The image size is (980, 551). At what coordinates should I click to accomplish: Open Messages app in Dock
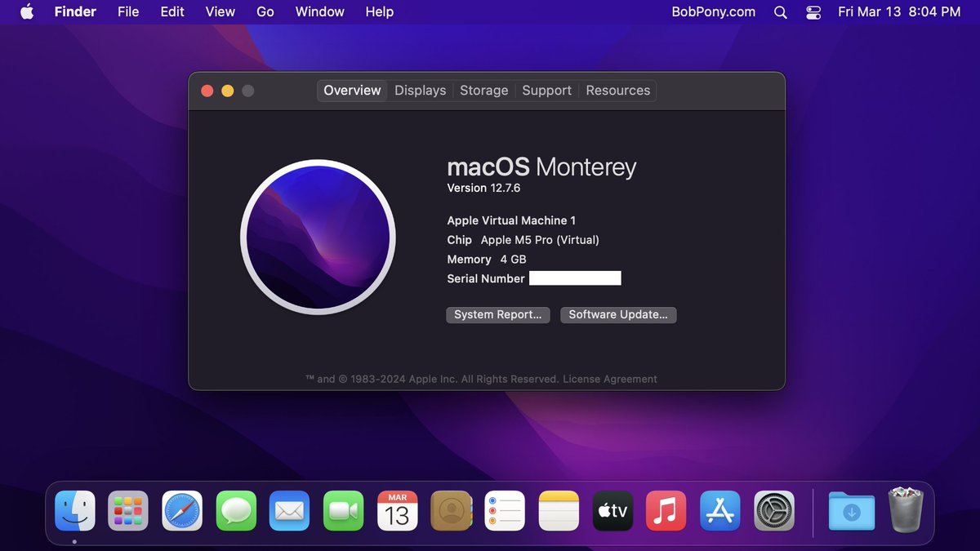coord(236,511)
